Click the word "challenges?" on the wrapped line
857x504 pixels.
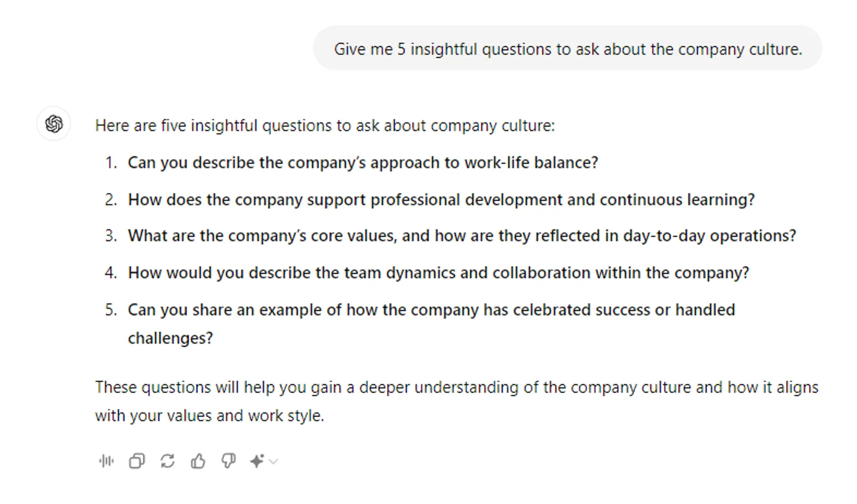tap(170, 338)
